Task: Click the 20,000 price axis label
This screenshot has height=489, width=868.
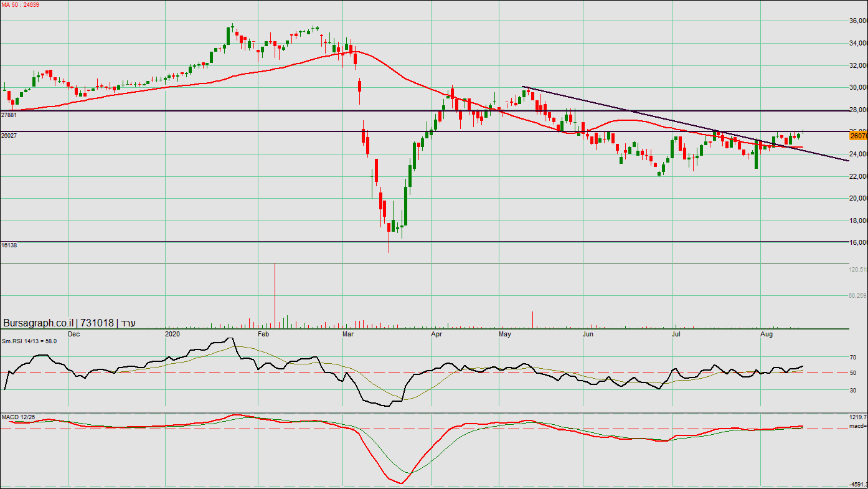Action: [858, 199]
